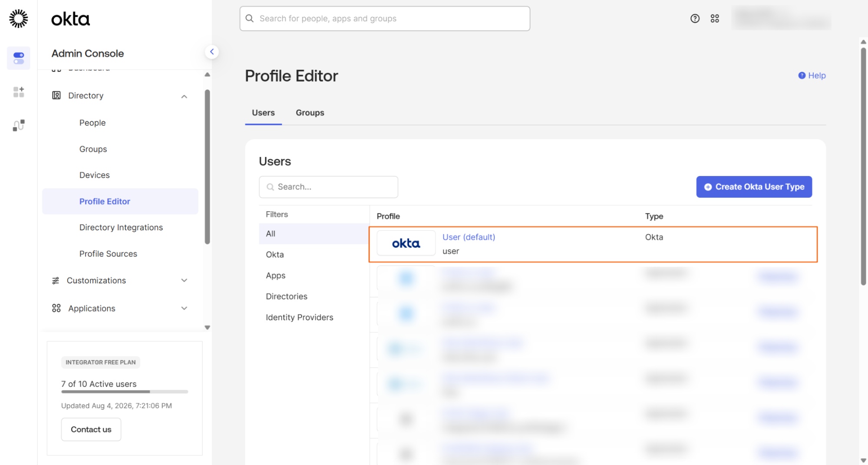
Task: Select the All filter
Action: tap(314, 234)
